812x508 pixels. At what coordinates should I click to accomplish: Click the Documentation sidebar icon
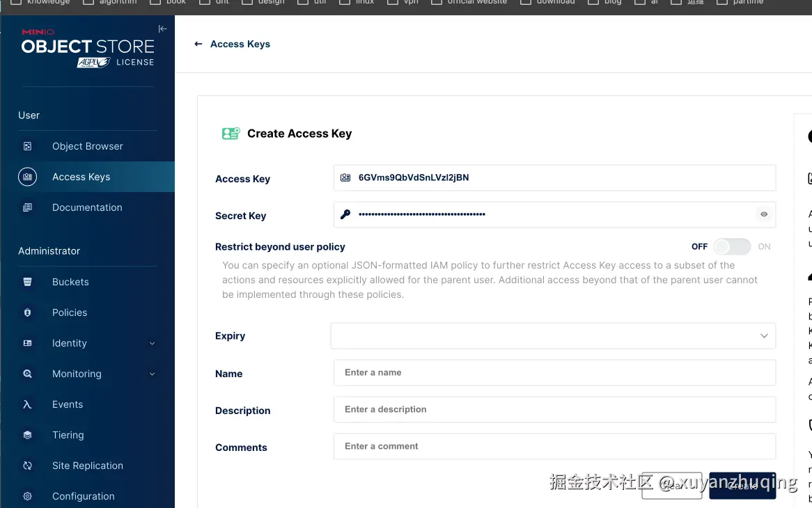27,207
